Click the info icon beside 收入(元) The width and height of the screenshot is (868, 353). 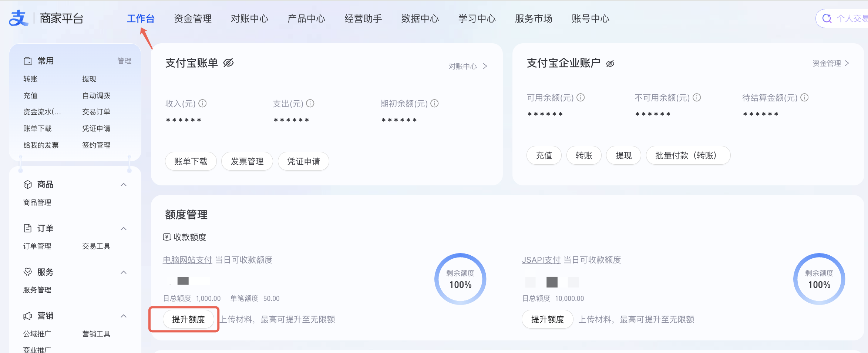[202, 103]
